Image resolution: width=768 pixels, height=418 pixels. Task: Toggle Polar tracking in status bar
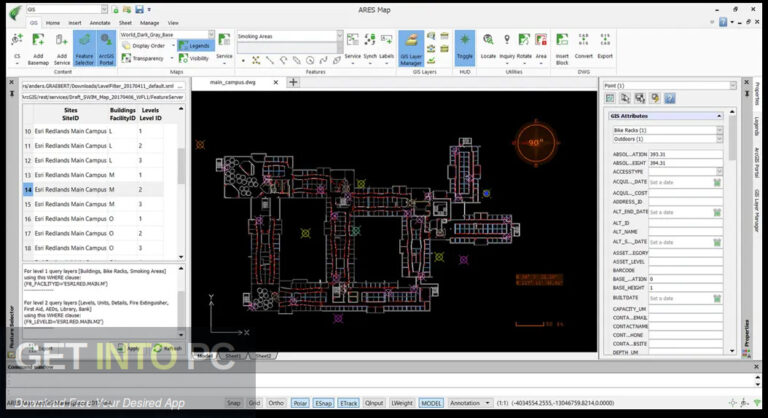[x=300, y=403]
